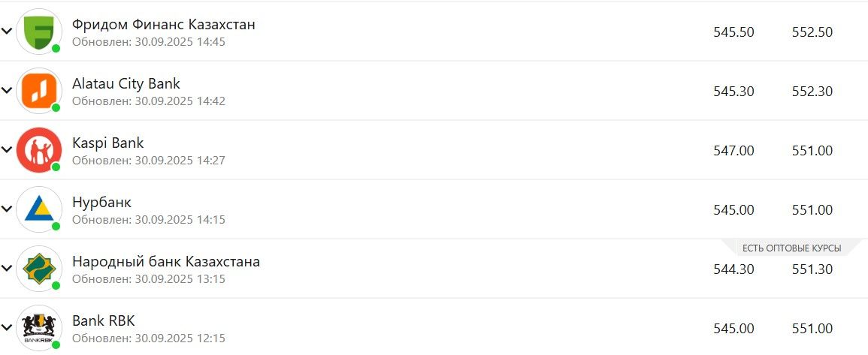Click the ЕСТЬ ОПТОВЫЕ КУРСЫ badge

click(x=791, y=248)
